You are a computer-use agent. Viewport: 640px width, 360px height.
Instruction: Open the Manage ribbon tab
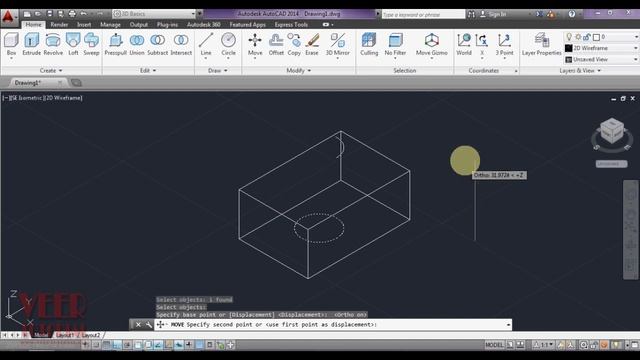[x=110, y=24]
